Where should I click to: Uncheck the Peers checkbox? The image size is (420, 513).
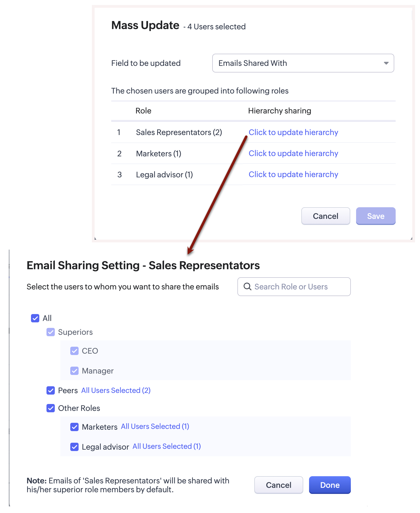point(51,390)
